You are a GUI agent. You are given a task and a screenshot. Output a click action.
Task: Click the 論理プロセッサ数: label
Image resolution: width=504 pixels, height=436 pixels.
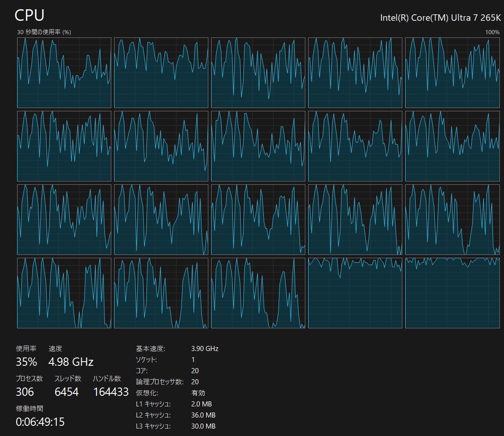tap(160, 381)
